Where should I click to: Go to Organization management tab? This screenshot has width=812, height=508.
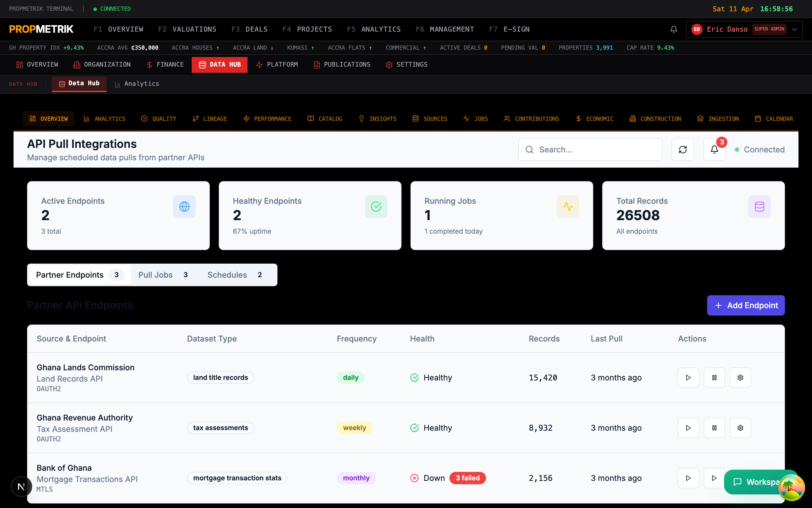point(102,65)
